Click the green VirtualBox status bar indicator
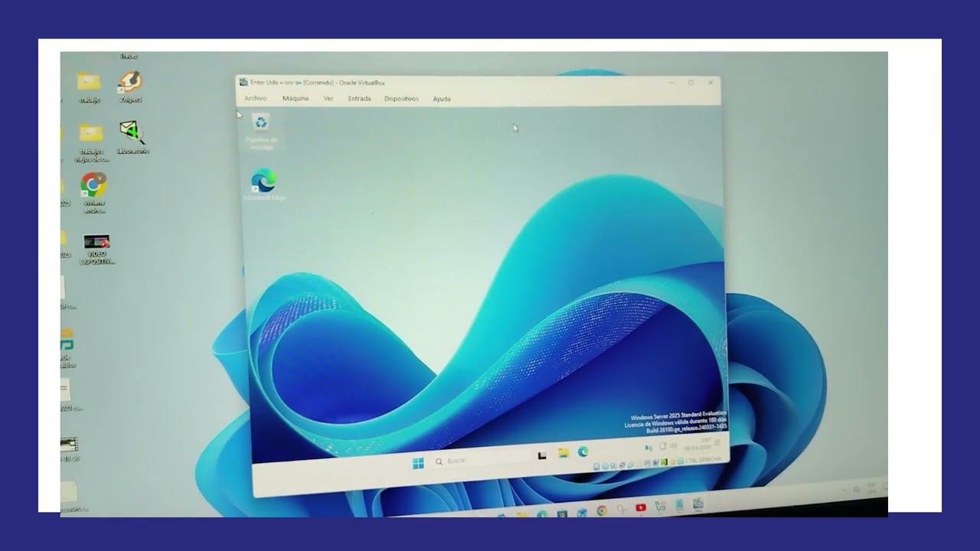The height and width of the screenshot is (551, 980). [664, 461]
